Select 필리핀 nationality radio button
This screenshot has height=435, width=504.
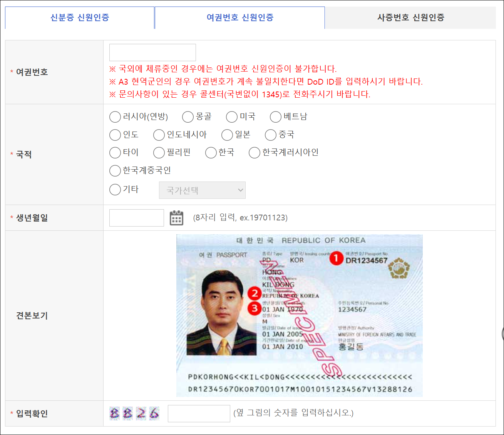pos(159,153)
